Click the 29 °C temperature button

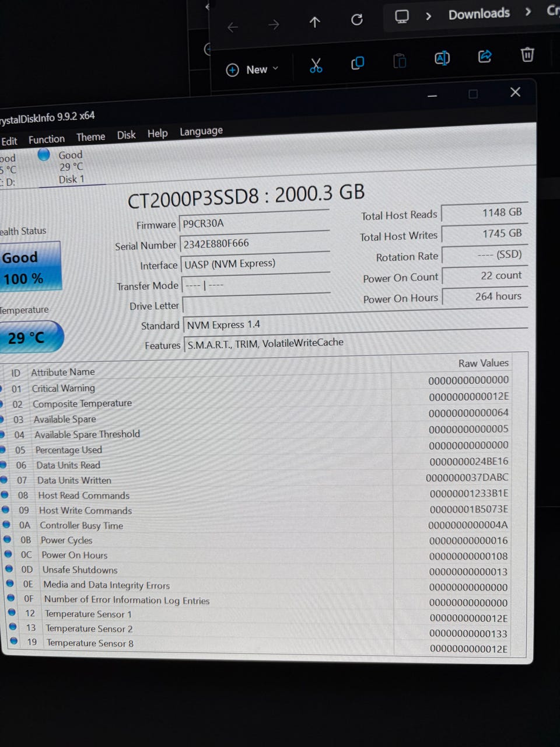[30, 337]
